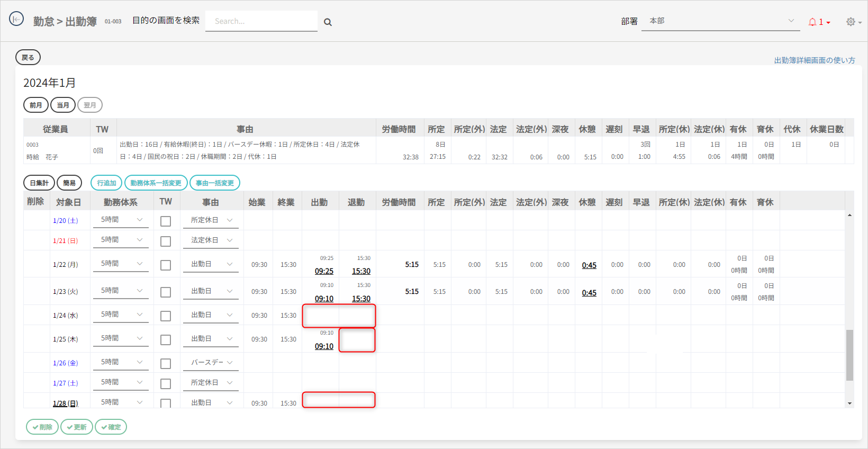Open 事由 dropdown for 1/20 (土)
This screenshot has width=868, height=449.
[211, 220]
